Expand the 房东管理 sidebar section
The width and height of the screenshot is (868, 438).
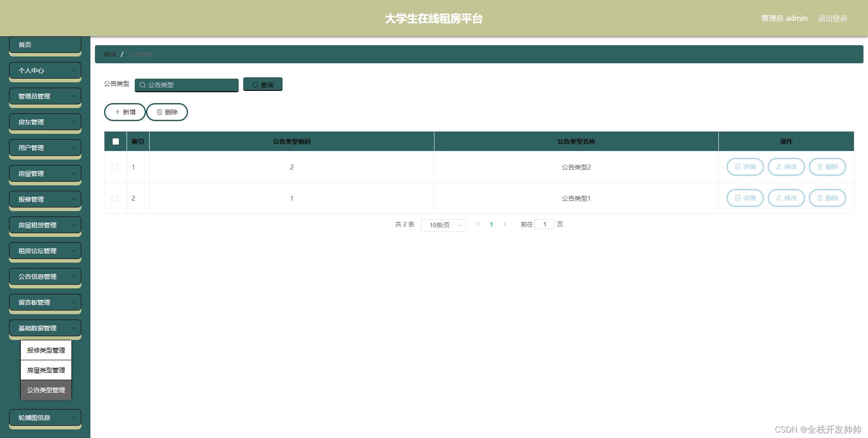coord(45,122)
